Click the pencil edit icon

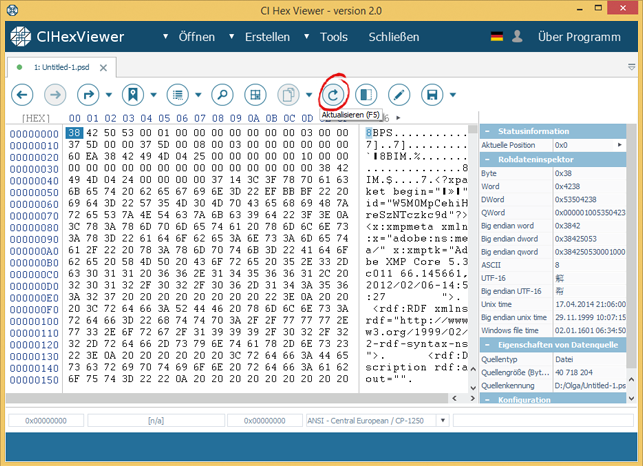click(x=399, y=95)
